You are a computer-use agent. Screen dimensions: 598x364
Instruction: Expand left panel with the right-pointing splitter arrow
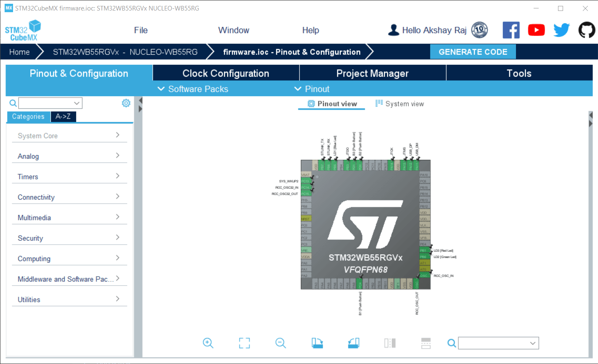pos(141,108)
